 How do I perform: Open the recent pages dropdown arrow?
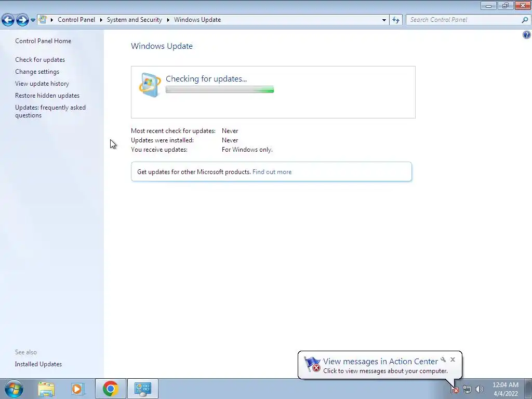(x=33, y=20)
